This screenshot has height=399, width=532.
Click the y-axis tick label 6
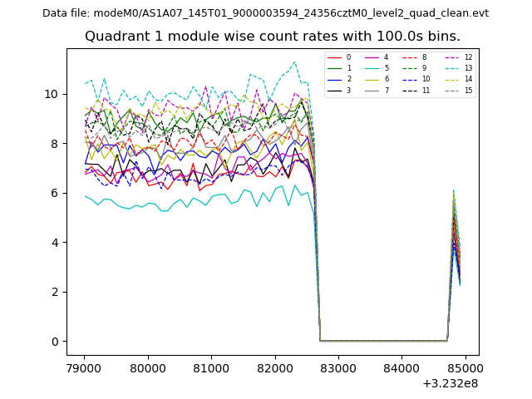pyautogui.click(x=56, y=193)
